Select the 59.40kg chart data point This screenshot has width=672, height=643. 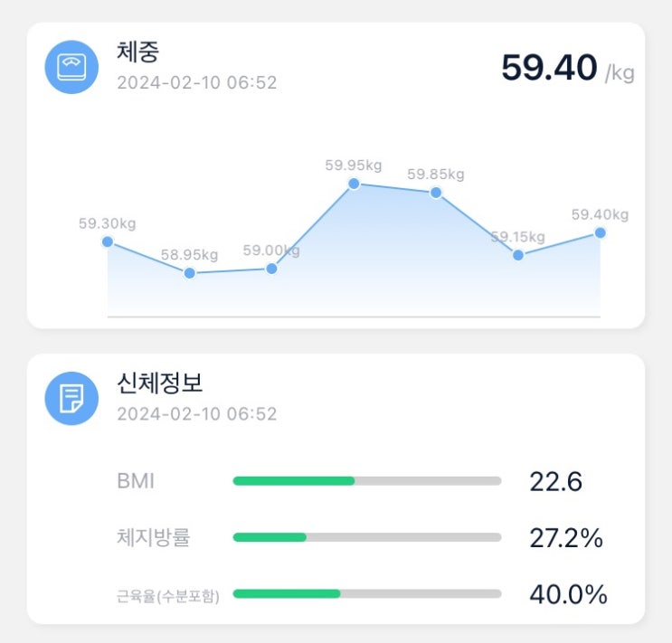coord(600,232)
